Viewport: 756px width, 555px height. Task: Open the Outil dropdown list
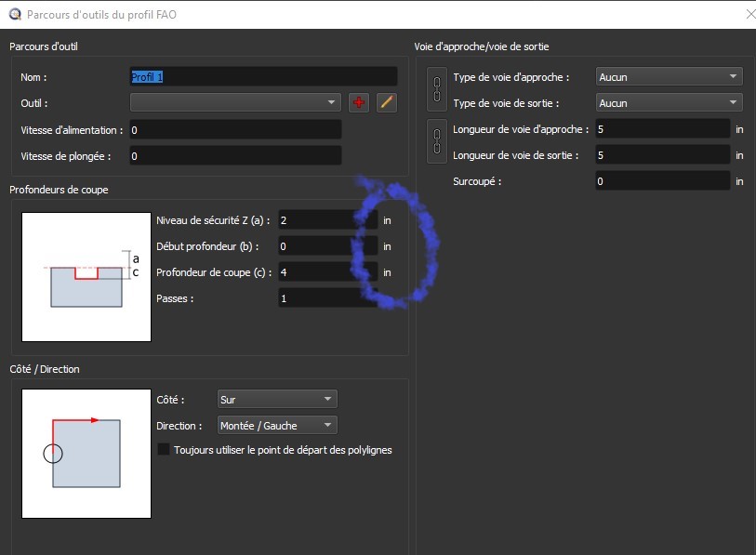(236, 102)
